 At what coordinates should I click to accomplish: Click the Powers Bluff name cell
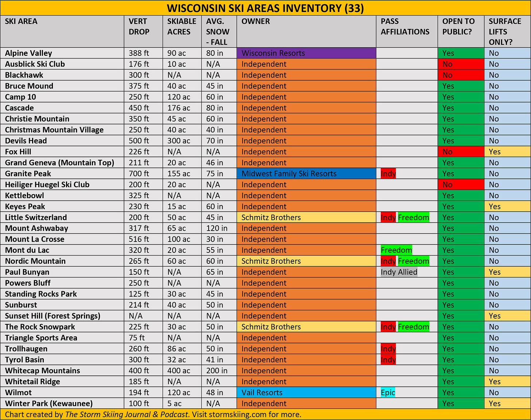click(62, 283)
